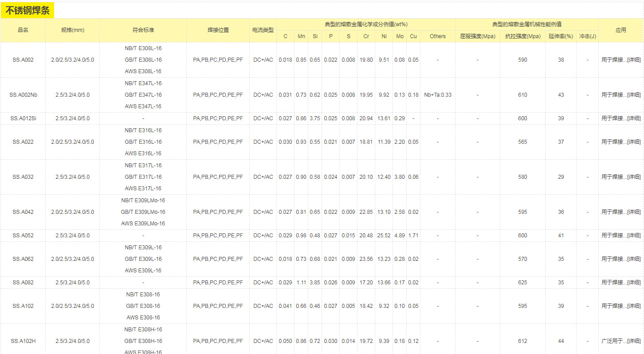644x354 pixels.
Task: Click the Cr value 23.56 in SS.A062 row
Action: pyautogui.click(x=366, y=259)
